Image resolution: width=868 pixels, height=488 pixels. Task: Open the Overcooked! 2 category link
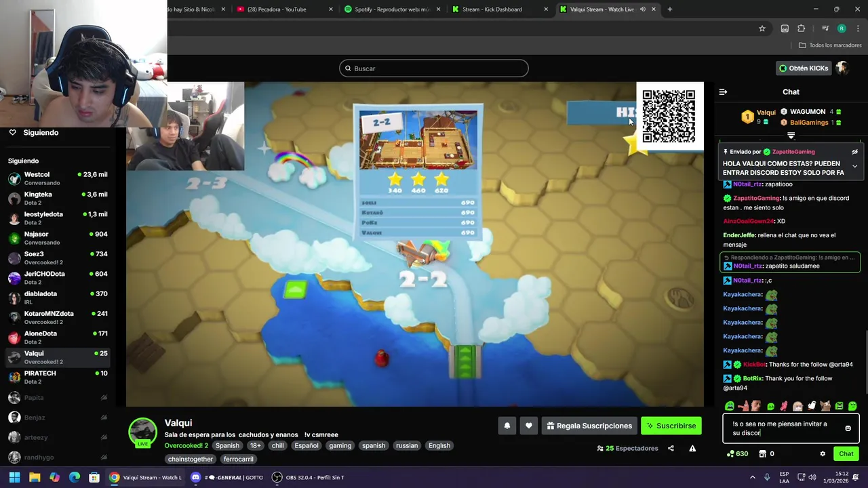point(186,446)
